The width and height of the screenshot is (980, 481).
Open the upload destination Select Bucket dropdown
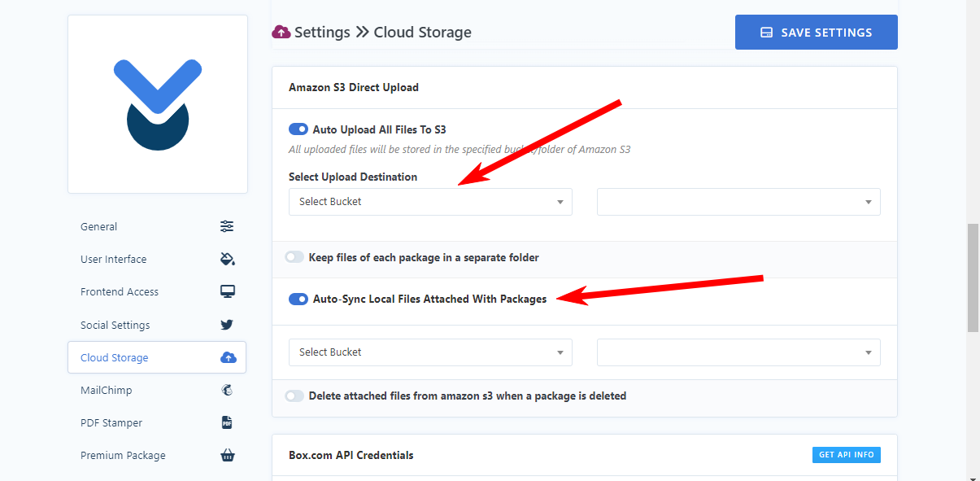click(430, 202)
